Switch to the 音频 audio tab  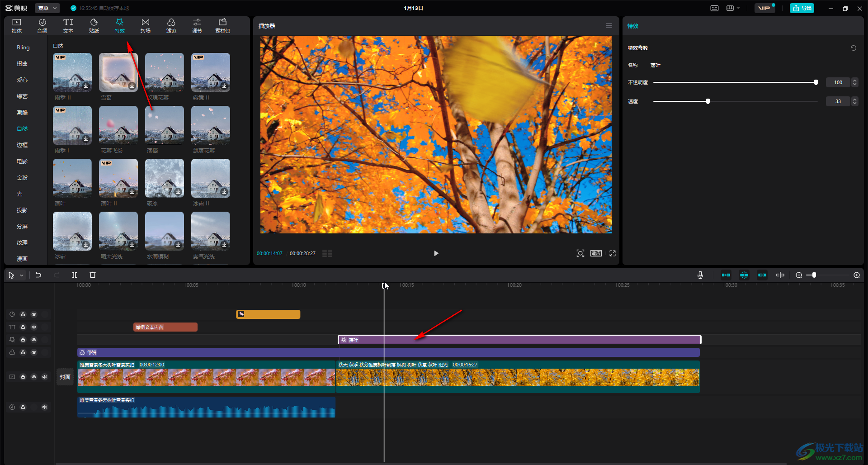click(42, 26)
